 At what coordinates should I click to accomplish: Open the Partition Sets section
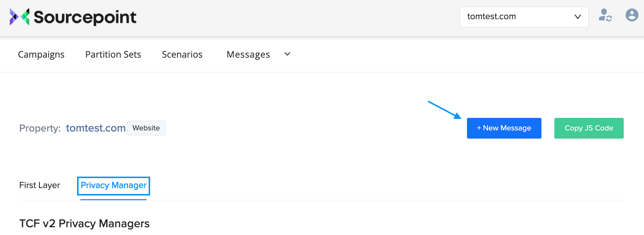[113, 54]
